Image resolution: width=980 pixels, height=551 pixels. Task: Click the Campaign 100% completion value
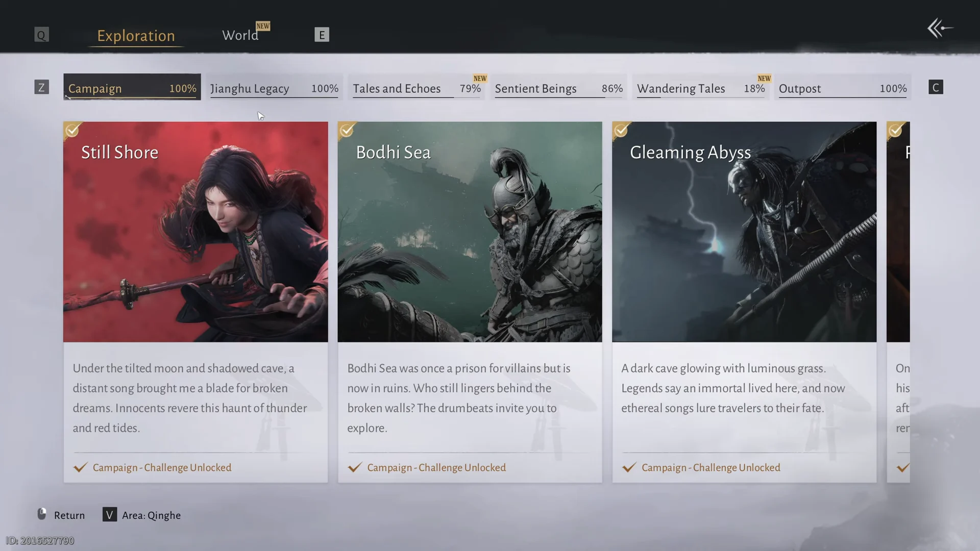click(x=183, y=88)
